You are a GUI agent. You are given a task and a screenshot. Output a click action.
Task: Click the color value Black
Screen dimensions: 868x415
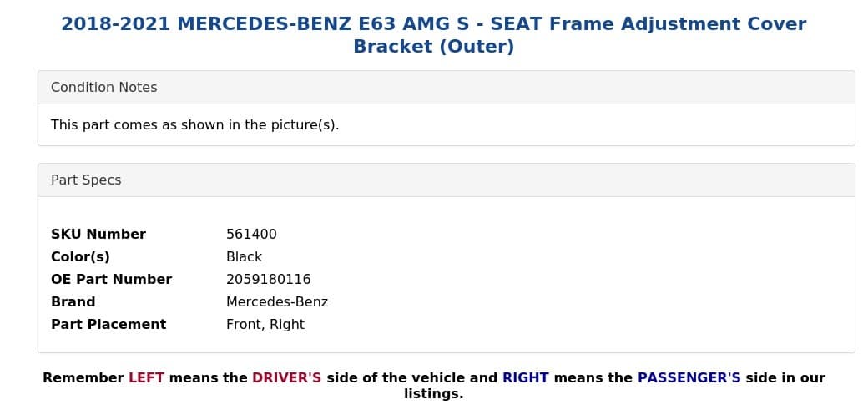[x=244, y=257]
